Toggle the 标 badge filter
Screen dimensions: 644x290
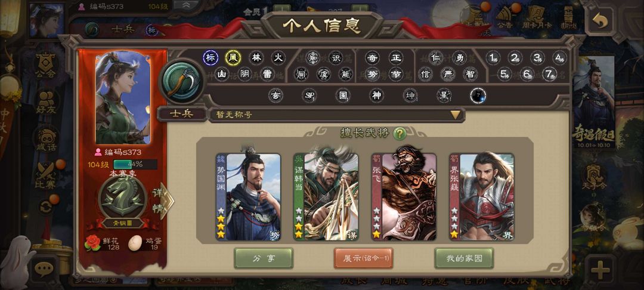[210, 58]
